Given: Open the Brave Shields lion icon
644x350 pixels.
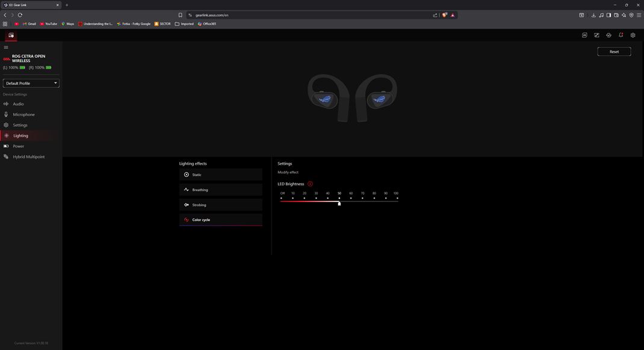Looking at the screenshot, I should [x=444, y=15].
